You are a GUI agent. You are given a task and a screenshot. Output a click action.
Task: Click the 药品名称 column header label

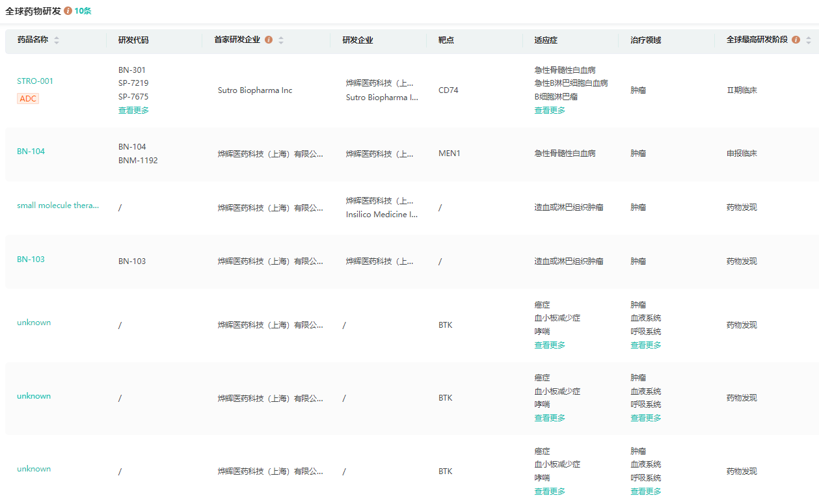(33, 40)
